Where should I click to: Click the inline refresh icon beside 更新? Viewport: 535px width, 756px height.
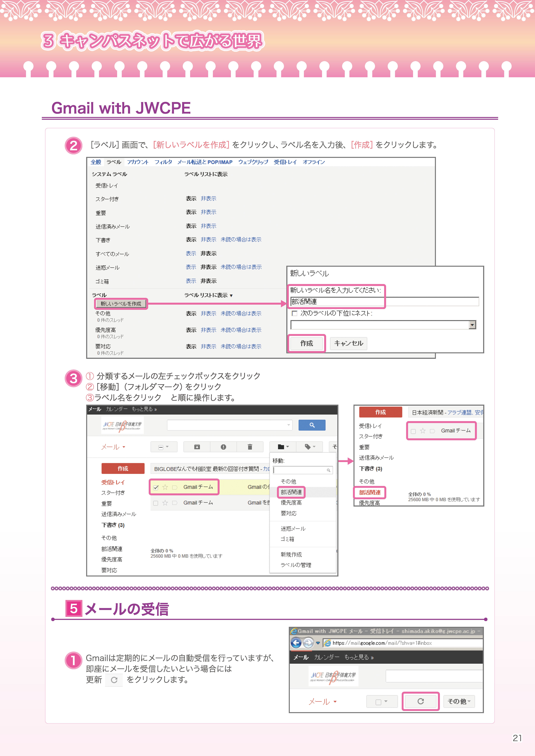(114, 680)
